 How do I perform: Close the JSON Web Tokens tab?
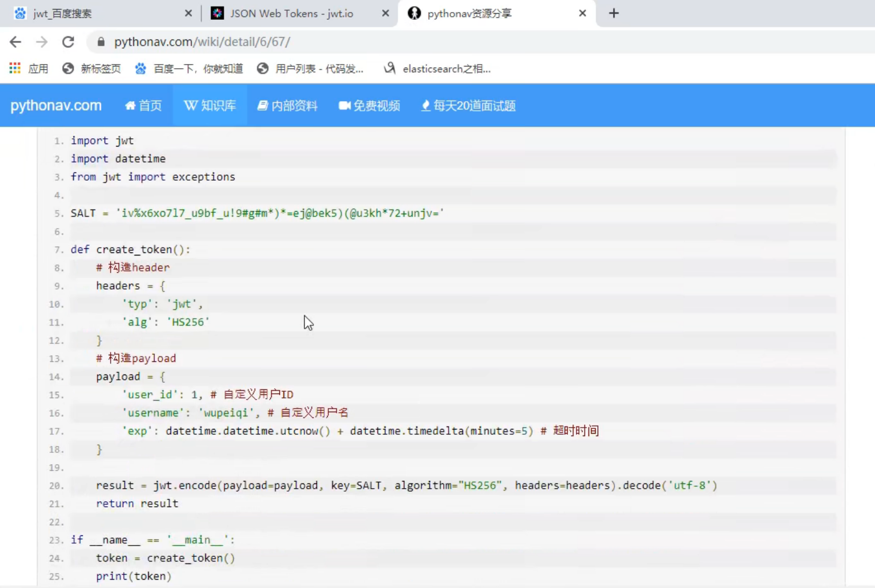click(385, 13)
